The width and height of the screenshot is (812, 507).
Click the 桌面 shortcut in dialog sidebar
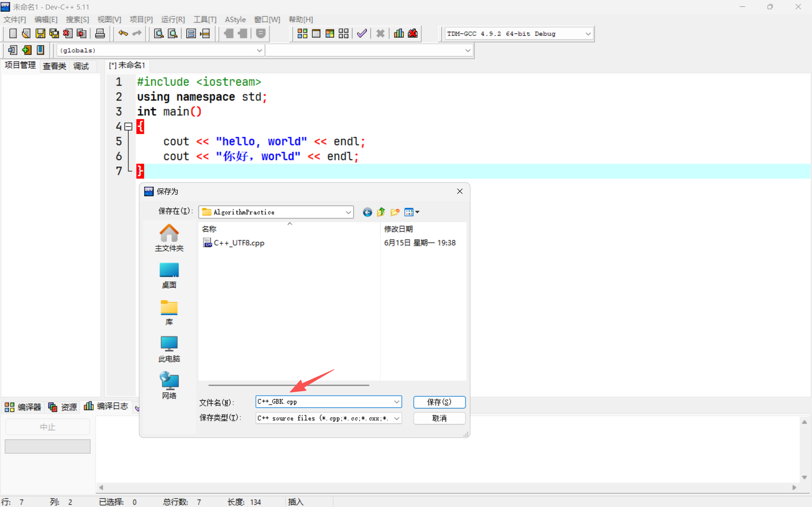(169, 275)
